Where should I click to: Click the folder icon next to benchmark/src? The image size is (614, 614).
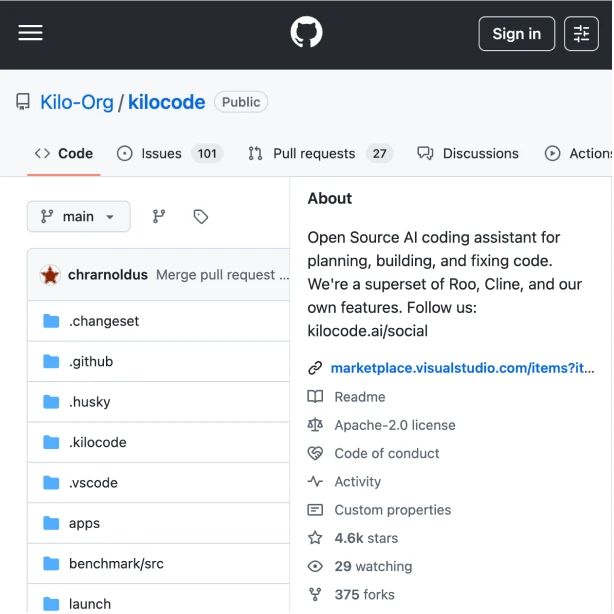[x=51, y=563]
